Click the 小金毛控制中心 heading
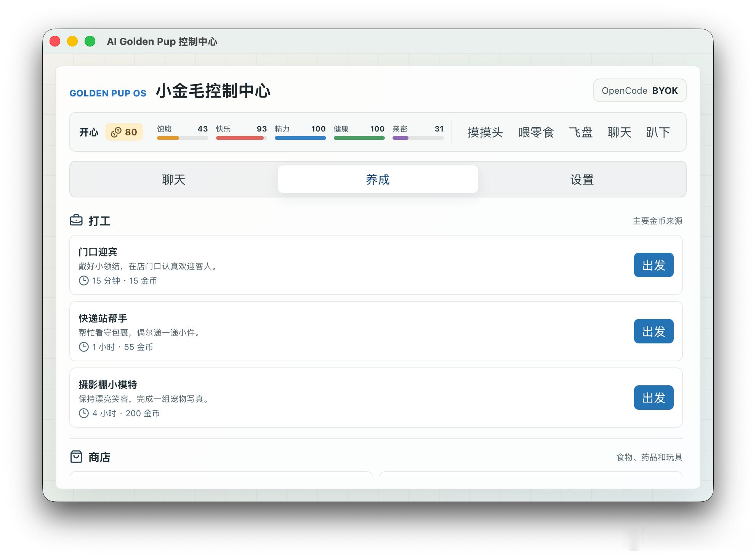Image resolution: width=756 pixels, height=558 pixels. tap(213, 91)
